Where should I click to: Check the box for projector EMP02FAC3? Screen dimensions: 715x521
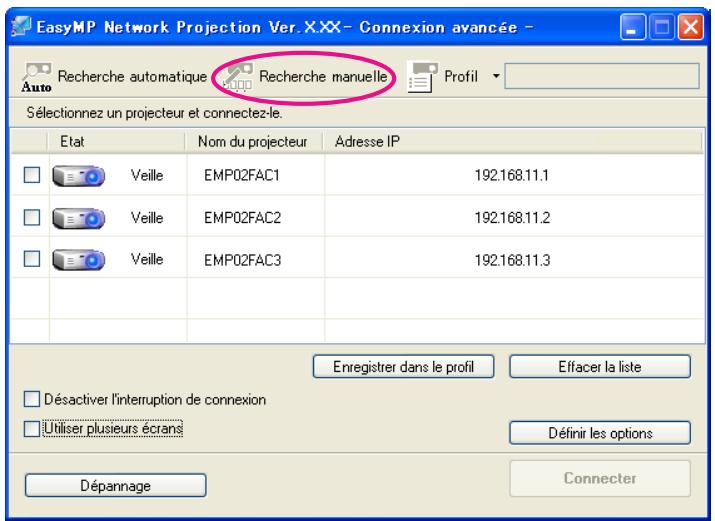32,258
